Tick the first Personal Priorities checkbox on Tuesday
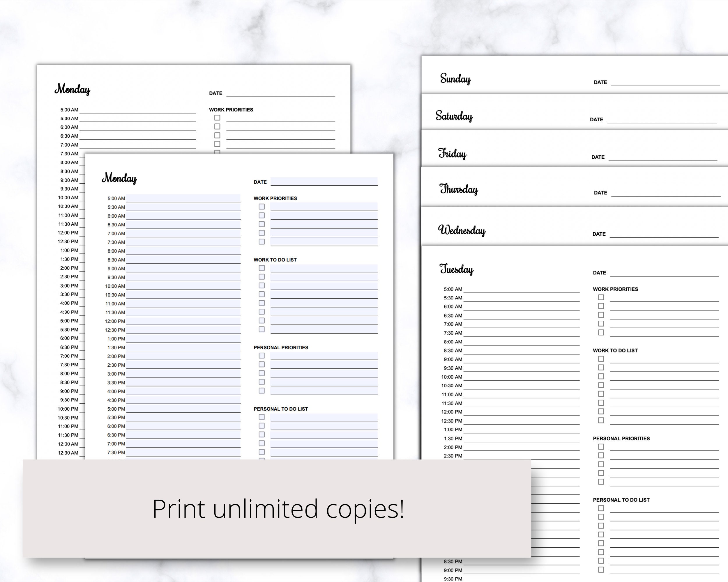This screenshot has width=728, height=582. 601,447
